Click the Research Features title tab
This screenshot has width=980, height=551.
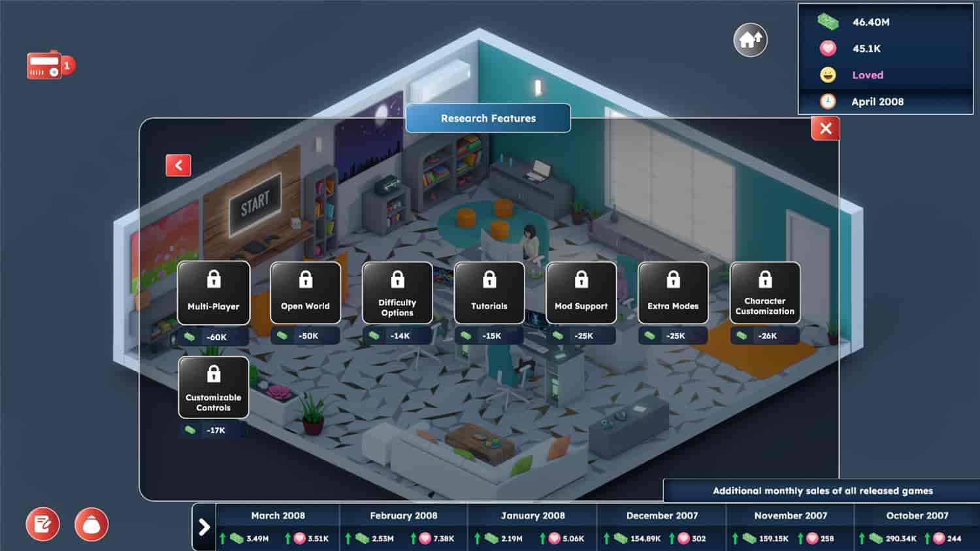pos(488,118)
